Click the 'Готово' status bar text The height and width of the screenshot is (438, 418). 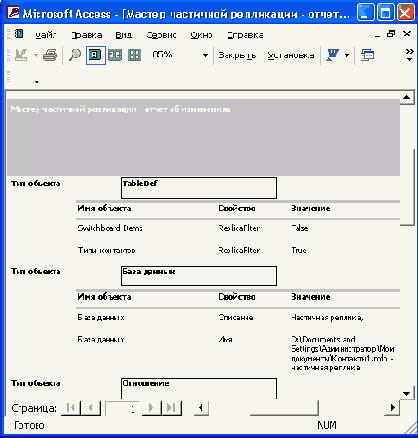pyautogui.click(x=29, y=425)
